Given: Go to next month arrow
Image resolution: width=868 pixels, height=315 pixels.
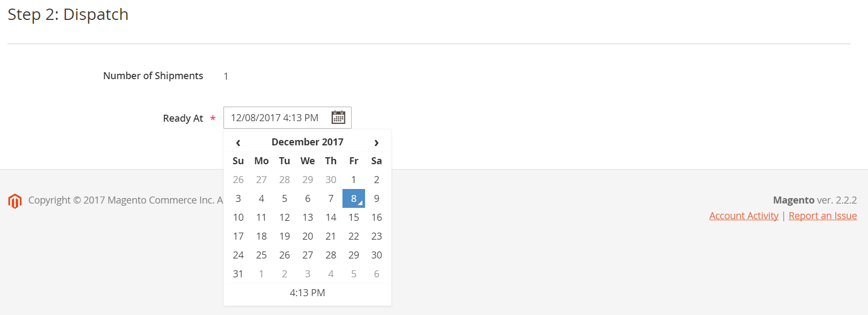Looking at the screenshot, I should pyautogui.click(x=376, y=143).
